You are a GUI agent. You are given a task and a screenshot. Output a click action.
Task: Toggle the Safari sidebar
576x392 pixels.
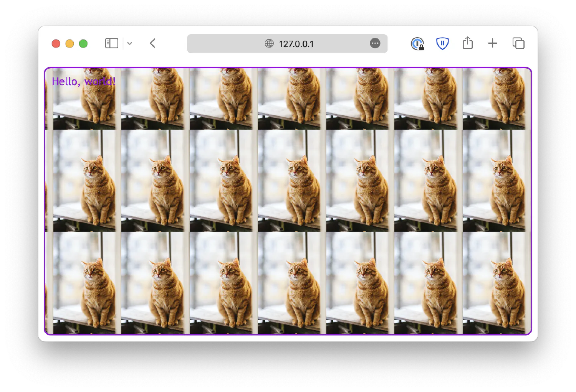pos(112,43)
